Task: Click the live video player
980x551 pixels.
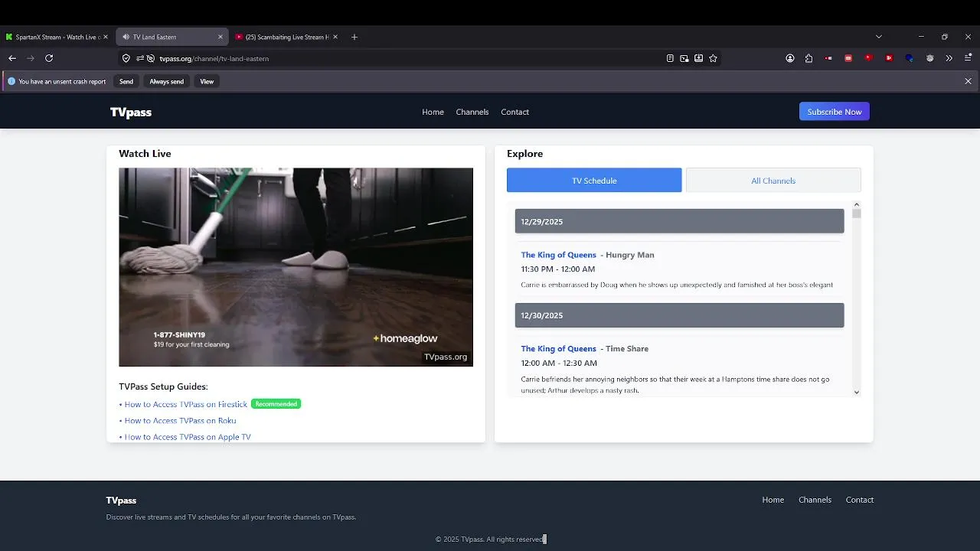Action: tap(296, 267)
